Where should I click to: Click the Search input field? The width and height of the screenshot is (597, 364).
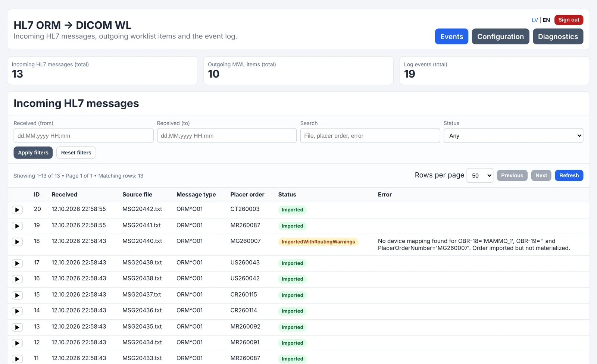pos(370,136)
